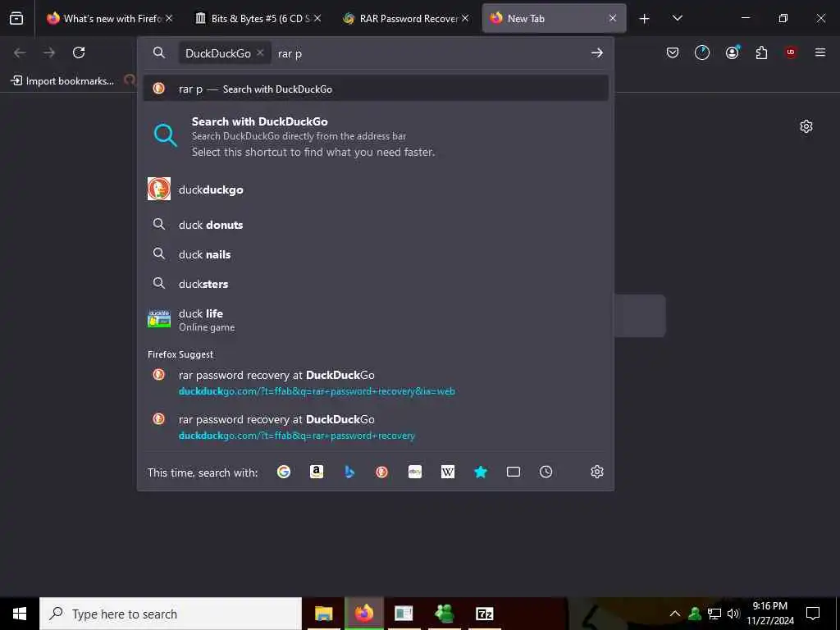The height and width of the screenshot is (630, 840).
Task: Remove the DuckDuckGo search mode chip
Action: click(x=260, y=53)
